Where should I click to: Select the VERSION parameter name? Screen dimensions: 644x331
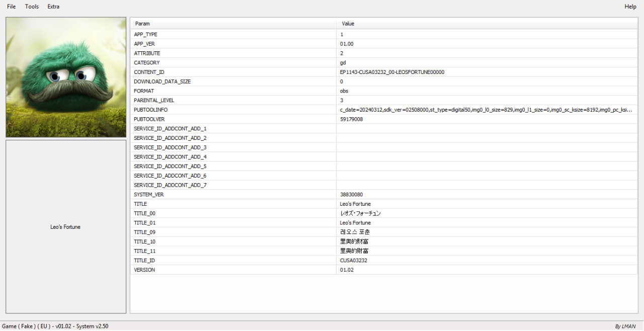(144, 270)
